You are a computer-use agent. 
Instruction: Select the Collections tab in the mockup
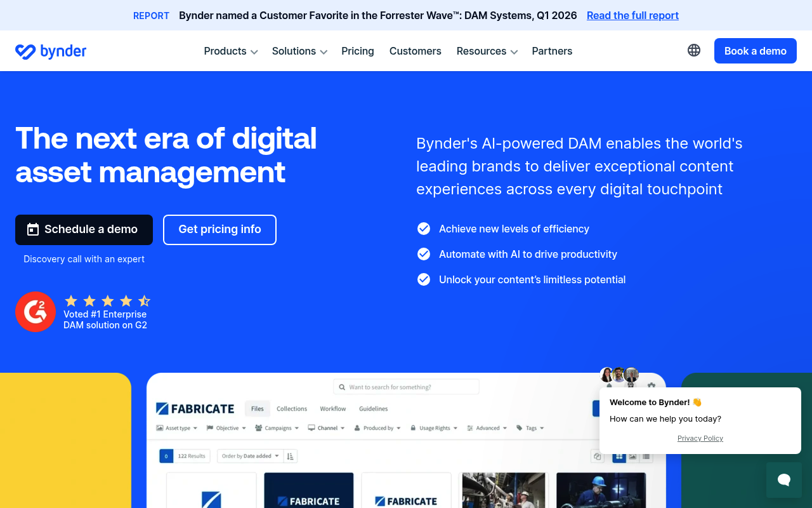tap(292, 409)
